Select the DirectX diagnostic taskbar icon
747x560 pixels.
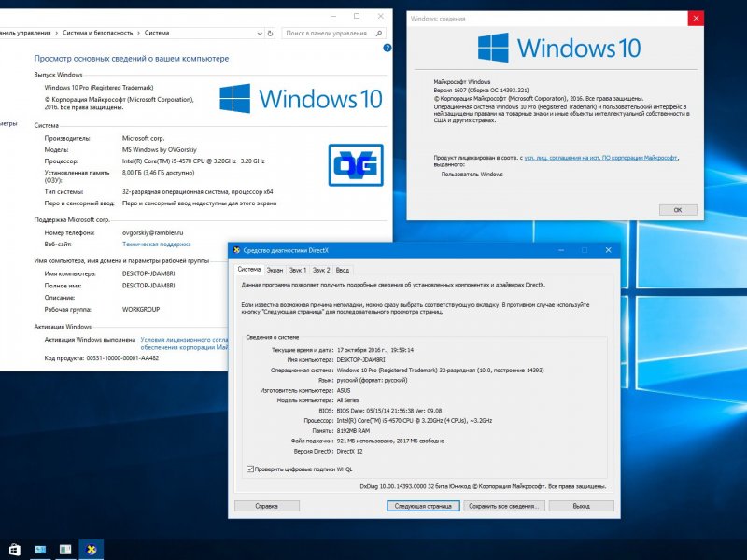pos(91,550)
